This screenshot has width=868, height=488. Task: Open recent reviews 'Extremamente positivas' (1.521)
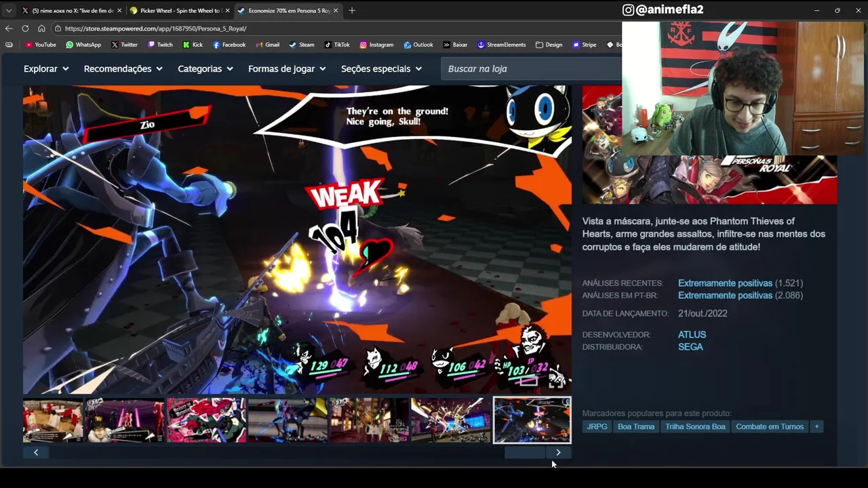tap(725, 283)
